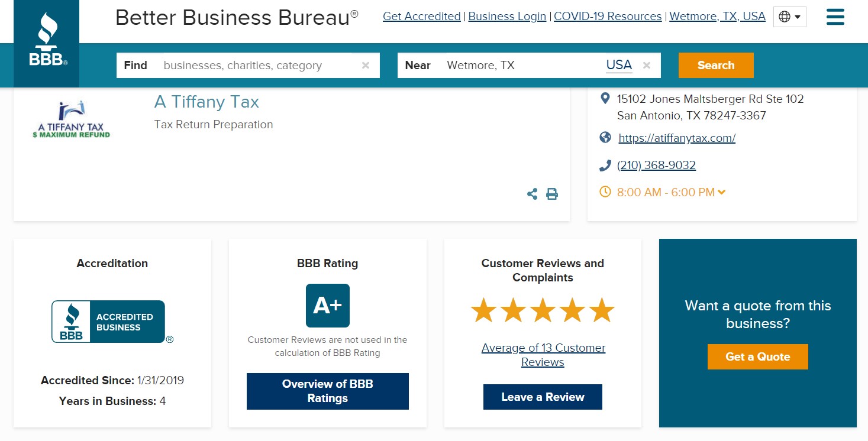Change location from Wetmore, TX, USA link
868x441 pixels.
(x=717, y=17)
